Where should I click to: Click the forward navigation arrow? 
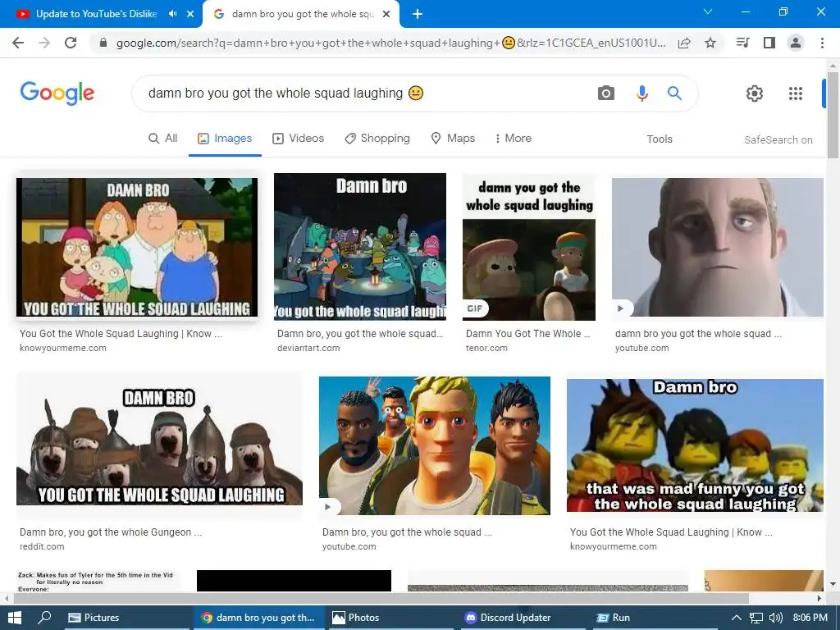click(44, 43)
